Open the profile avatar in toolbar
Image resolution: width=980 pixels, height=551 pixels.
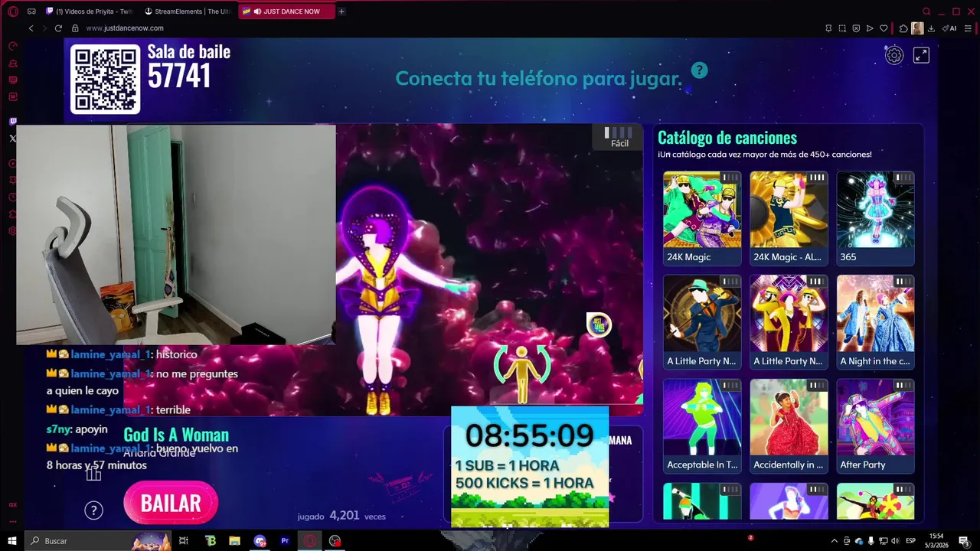[917, 28]
